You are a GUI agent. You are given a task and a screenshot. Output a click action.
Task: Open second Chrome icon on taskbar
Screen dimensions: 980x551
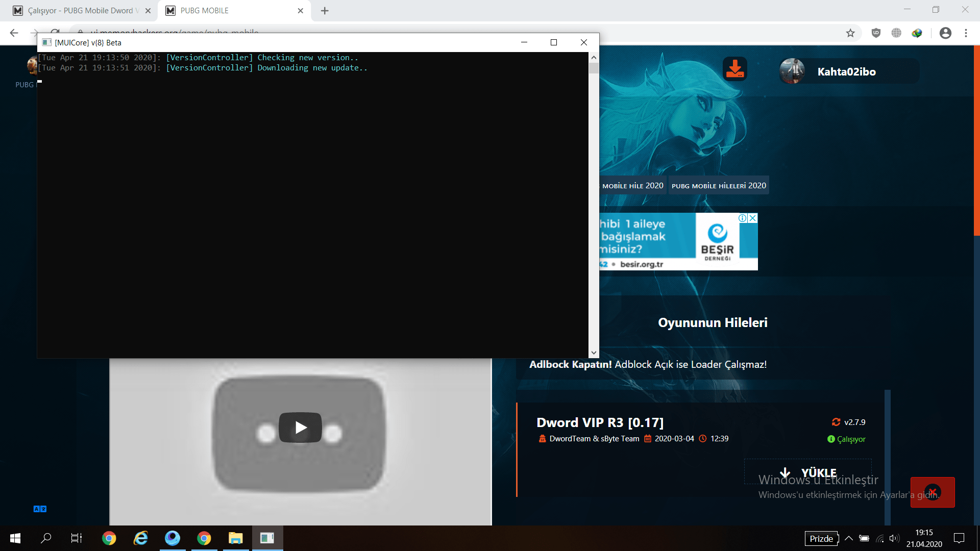pos(204,538)
